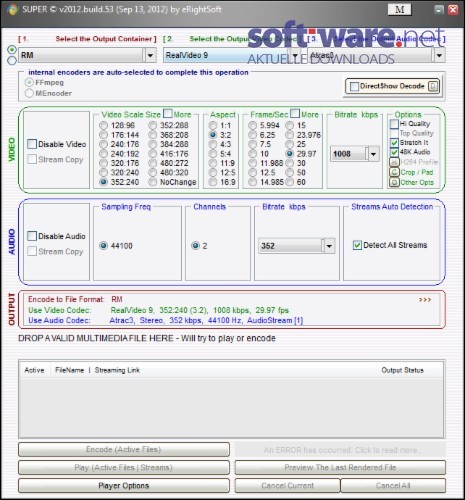Select 5.994 frames per second
465x500 pixels.
point(253,125)
